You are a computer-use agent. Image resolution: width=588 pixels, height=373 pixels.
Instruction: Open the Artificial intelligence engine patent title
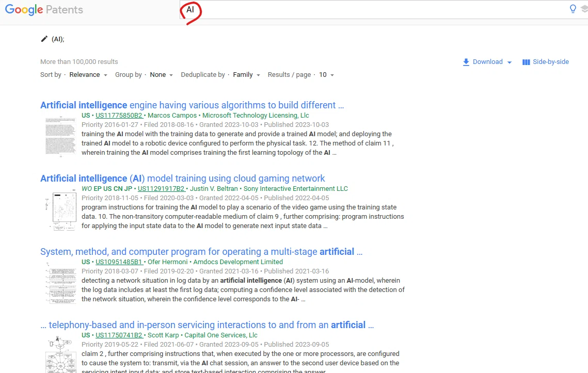pos(192,105)
